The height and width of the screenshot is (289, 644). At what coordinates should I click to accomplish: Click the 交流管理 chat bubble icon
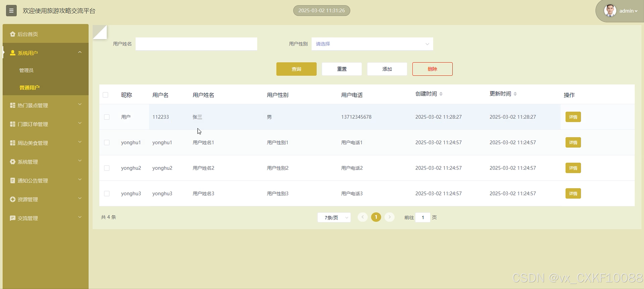click(13, 218)
